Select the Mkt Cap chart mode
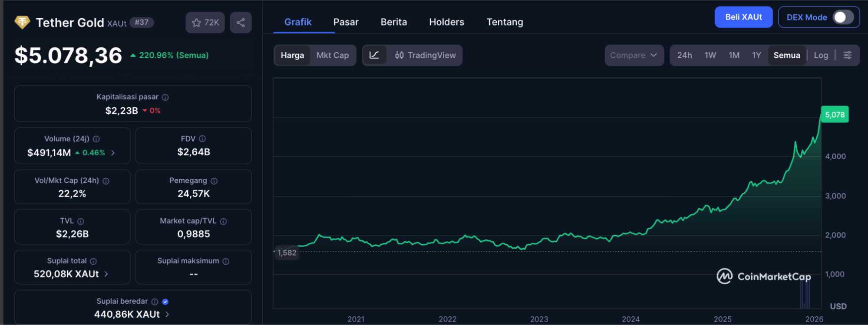The image size is (868, 325). click(333, 55)
